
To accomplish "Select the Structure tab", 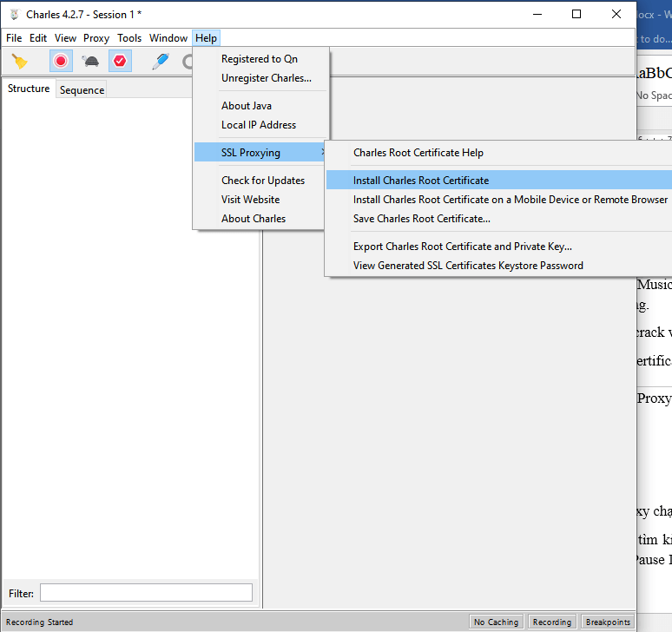I will click(29, 89).
